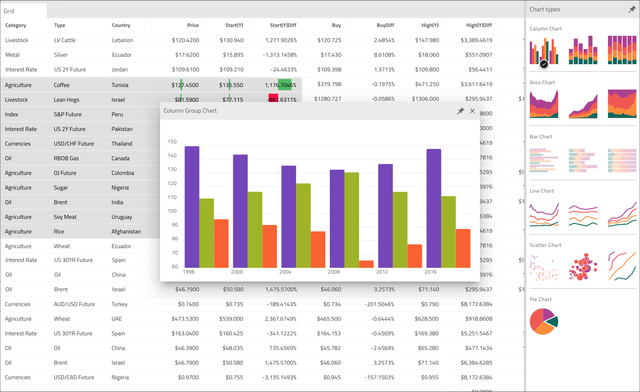Screen dimensions: 640x392
Task: Sort by the BuyDiff column header
Action: [x=385, y=25]
